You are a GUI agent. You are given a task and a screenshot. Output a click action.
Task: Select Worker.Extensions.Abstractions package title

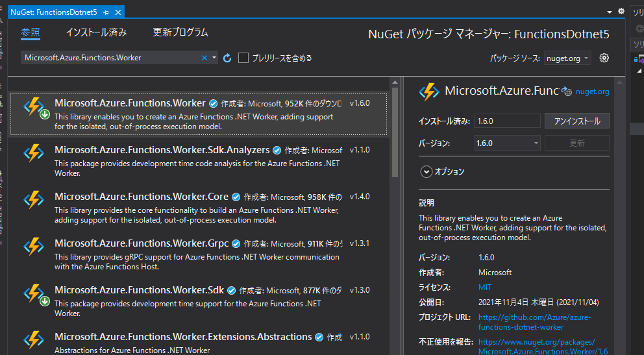click(x=183, y=337)
